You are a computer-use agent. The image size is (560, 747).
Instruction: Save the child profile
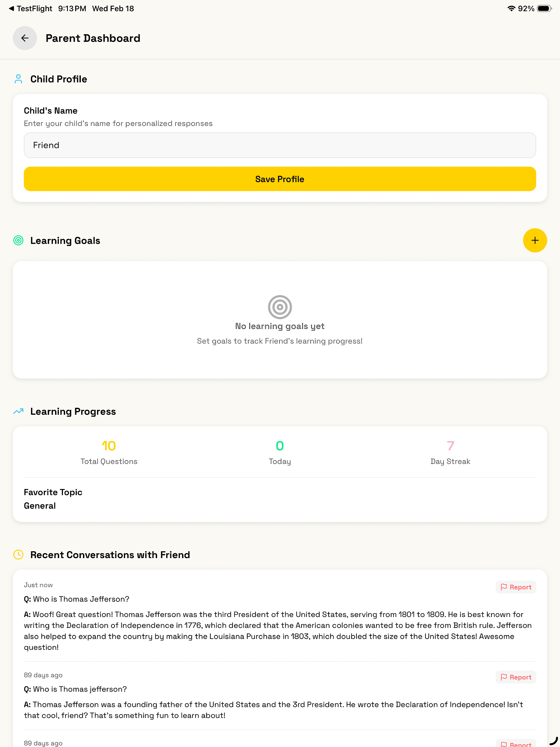pyautogui.click(x=280, y=179)
